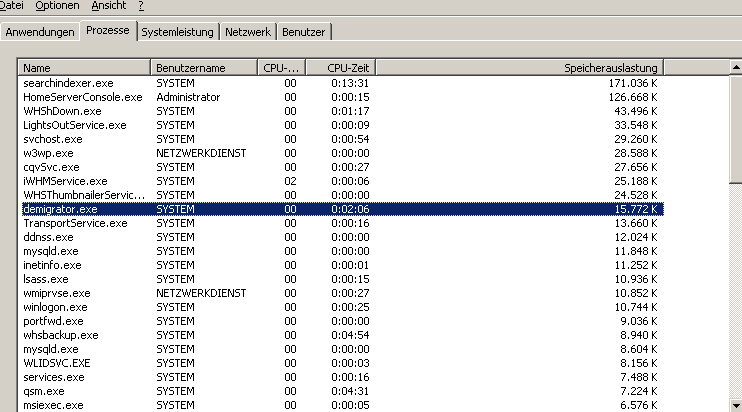Sort processes by Name column header
The height and width of the screenshot is (412, 742).
[84, 67]
